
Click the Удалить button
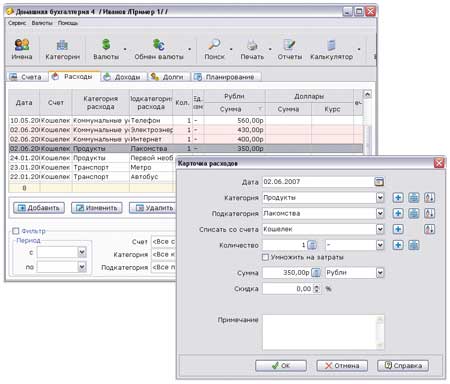tap(153, 208)
